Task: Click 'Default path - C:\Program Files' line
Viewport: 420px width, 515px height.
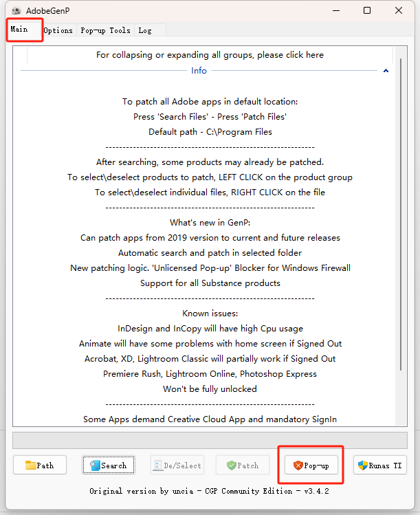Action: tap(210, 132)
